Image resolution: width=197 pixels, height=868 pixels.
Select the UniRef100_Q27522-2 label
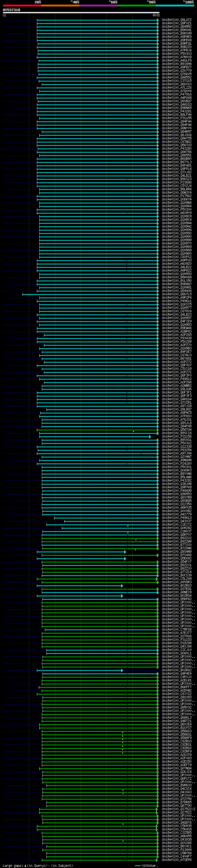[x=179, y=809]
